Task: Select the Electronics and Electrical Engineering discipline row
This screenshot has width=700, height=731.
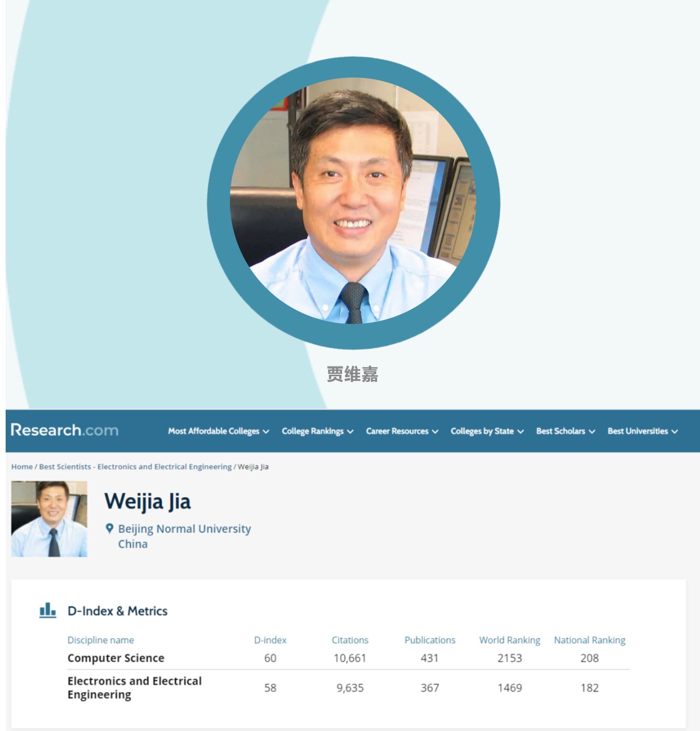Action: 348,688
